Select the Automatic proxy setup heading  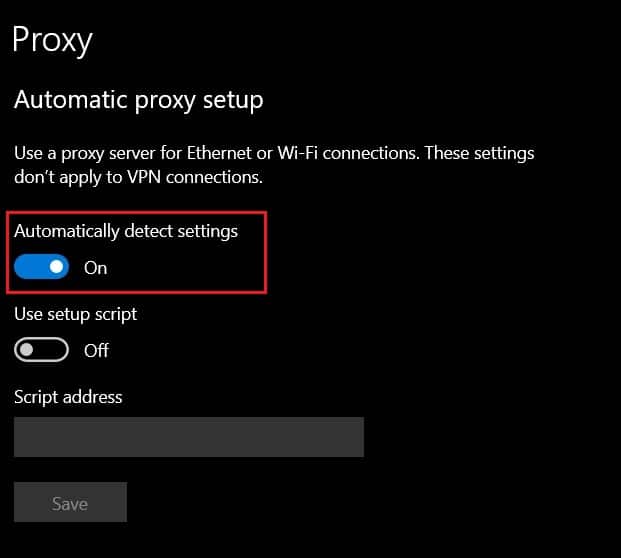click(x=138, y=100)
